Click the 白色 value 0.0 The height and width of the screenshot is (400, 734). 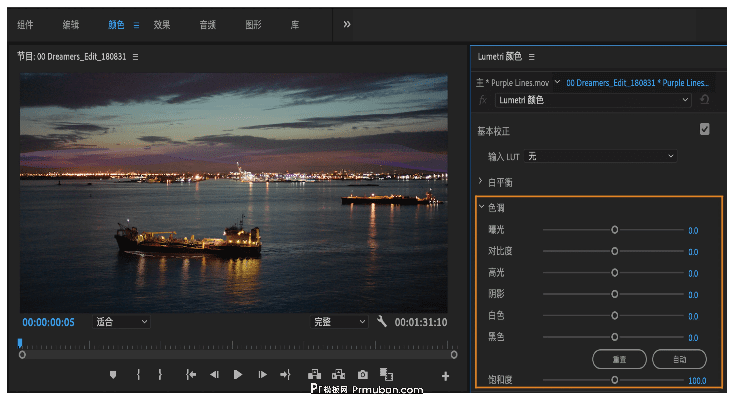pyautogui.click(x=693, y=316)
